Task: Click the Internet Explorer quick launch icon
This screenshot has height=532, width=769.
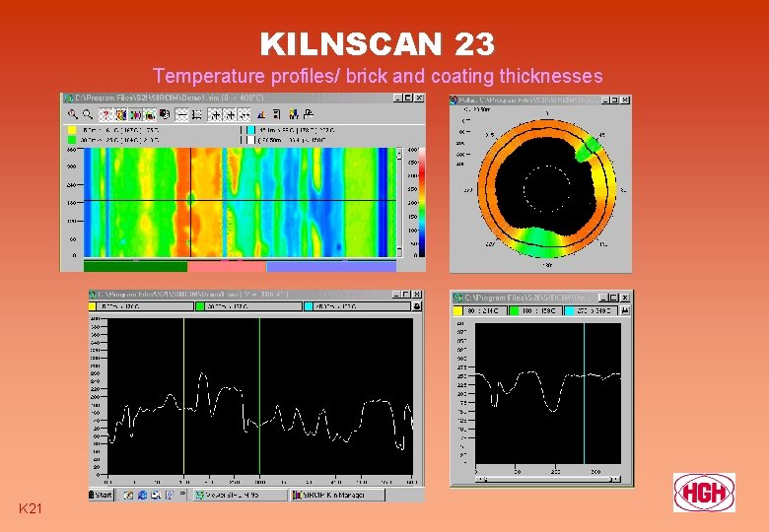Action: click(142, 495)
